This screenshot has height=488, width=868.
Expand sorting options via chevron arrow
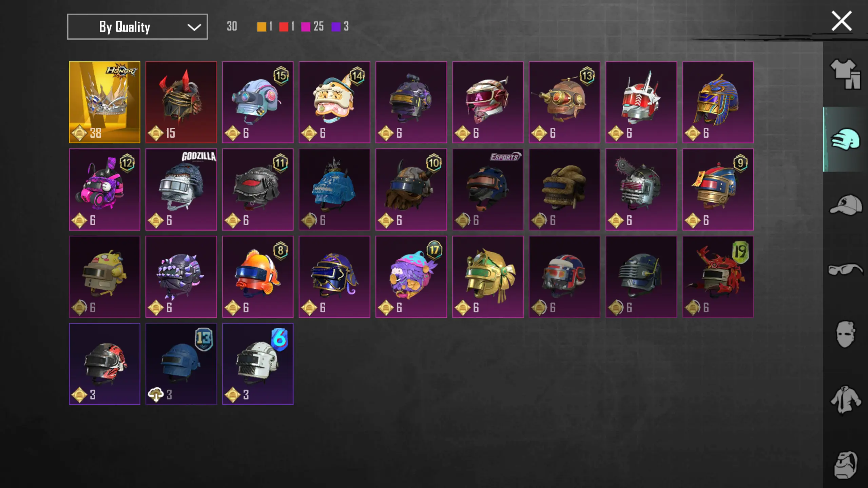[194, 27]
